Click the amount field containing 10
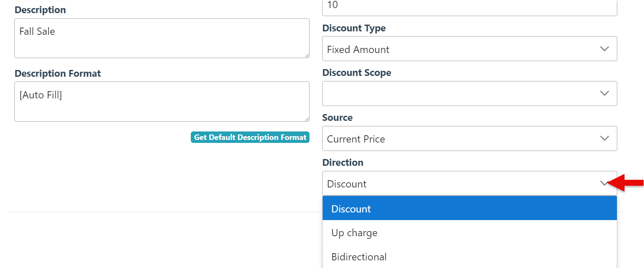 pyautogui.click(x=469, y=7)
